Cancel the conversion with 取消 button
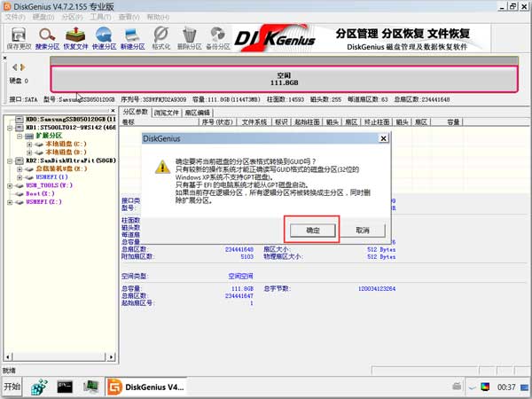532x399 pixels. pyautogui.click(x=363, y=231)
